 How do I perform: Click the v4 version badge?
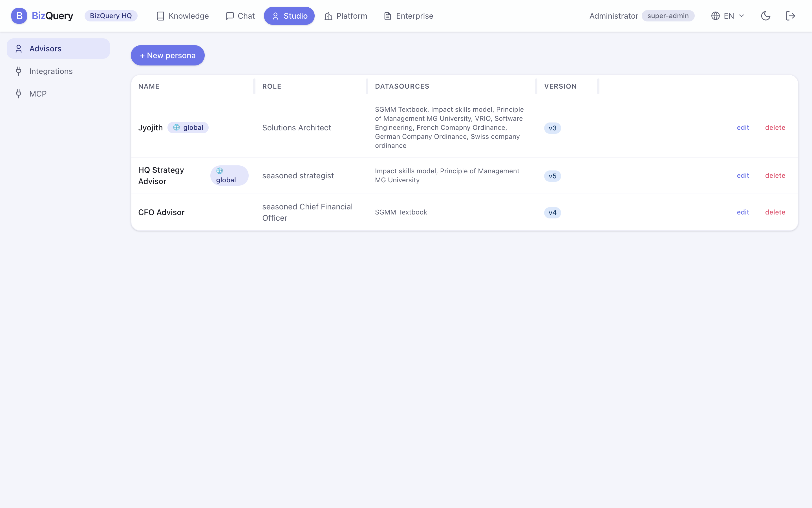click(x=552, y=213)
